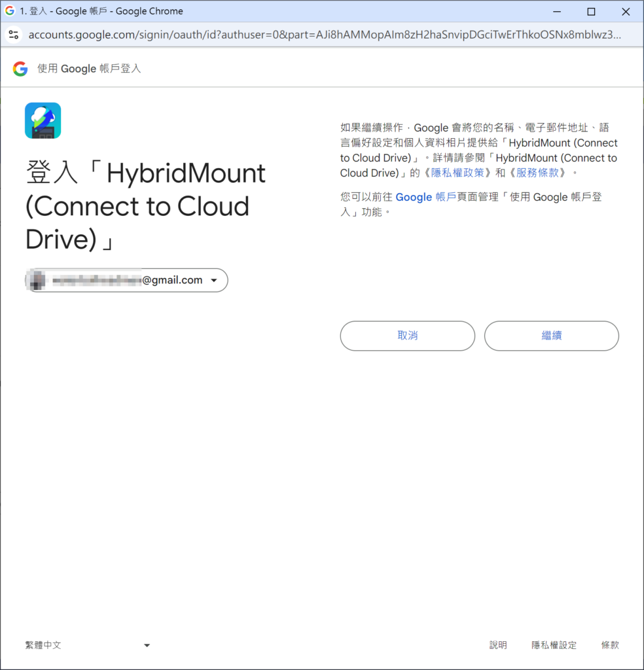Follow the Google 帳戶 link
The width and height of the screenshot is (644, 670).
pyautogui.click(x=425, y=197)
